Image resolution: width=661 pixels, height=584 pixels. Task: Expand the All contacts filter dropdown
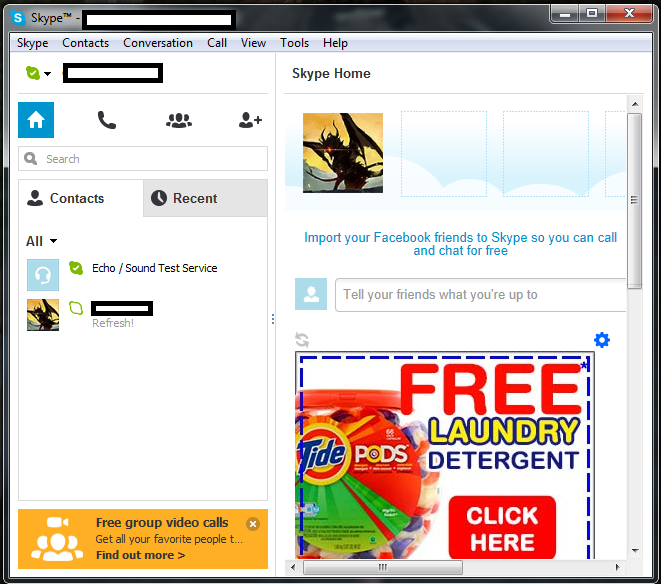[41, 241]
